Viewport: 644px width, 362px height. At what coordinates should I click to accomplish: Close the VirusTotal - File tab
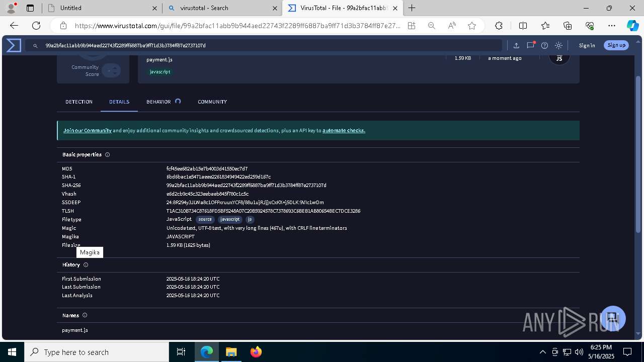coord(395,8)
